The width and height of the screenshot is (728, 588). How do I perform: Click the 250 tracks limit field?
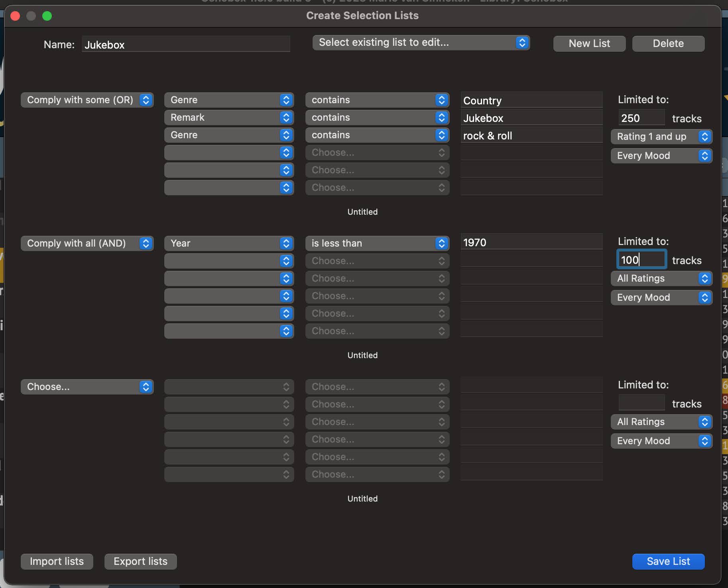click(641, 118)
